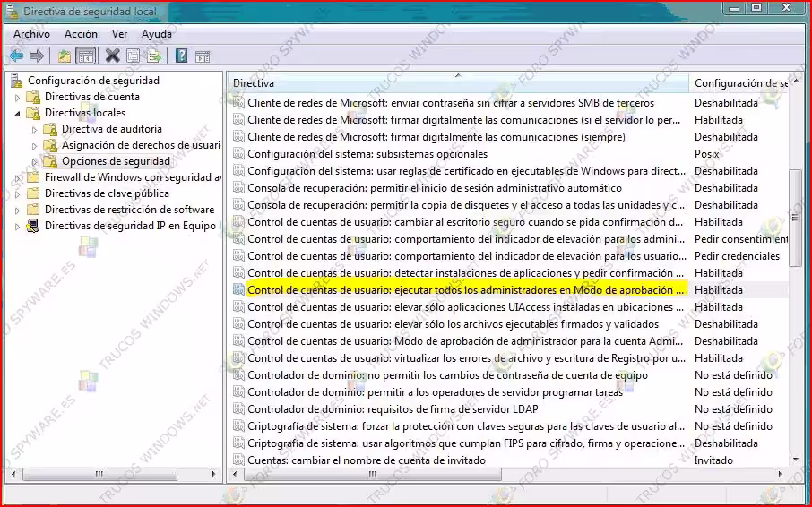Click the policy list horizontal scrollbar thumb

click(372, 474)
